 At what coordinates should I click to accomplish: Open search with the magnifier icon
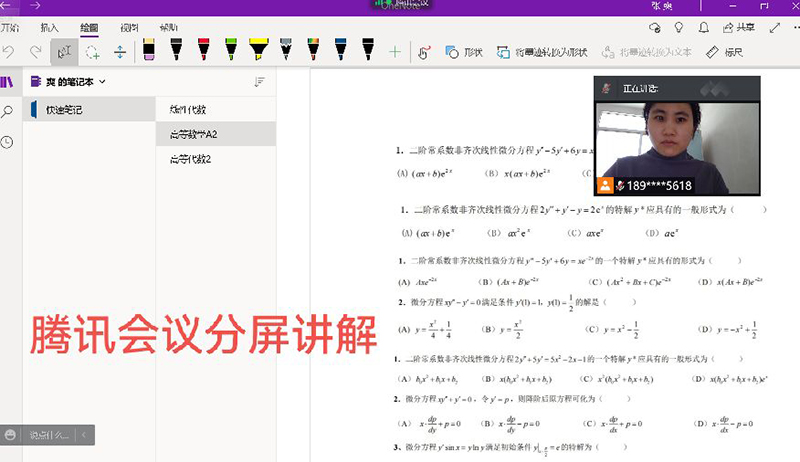point(7,112)
